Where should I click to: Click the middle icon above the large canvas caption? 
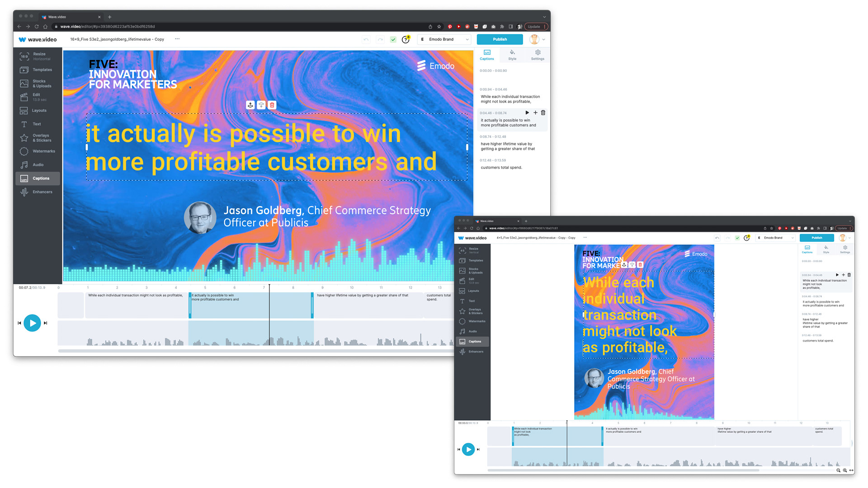pyautogui.click(x=261, y=105)
